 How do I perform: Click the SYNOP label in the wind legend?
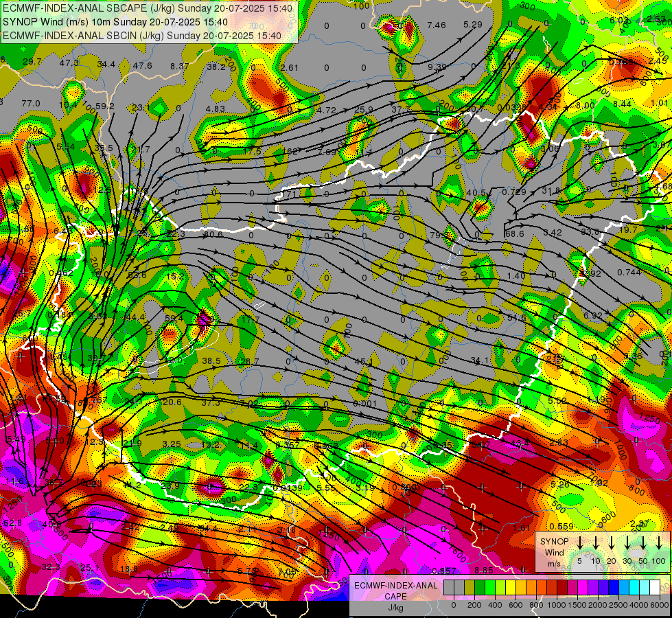coord(554,542)
